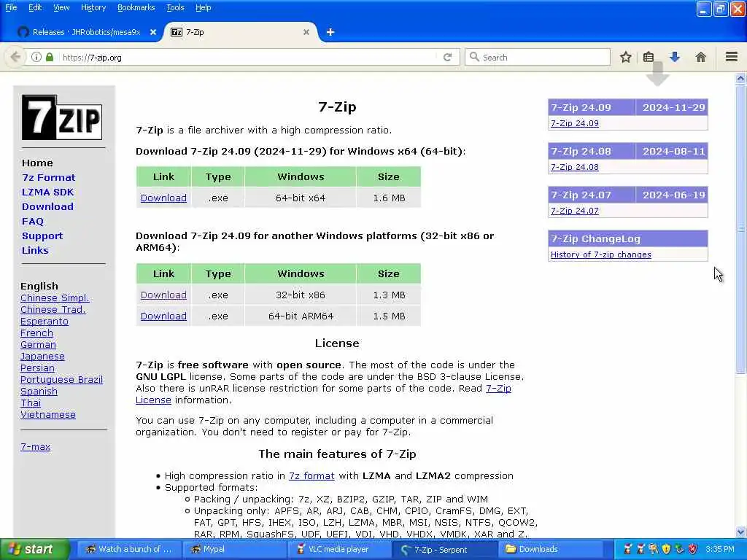The width and height of the screenshot is (747, 560).
Task: Open the hamburger menu icon
Action: (x=732, y=57)
